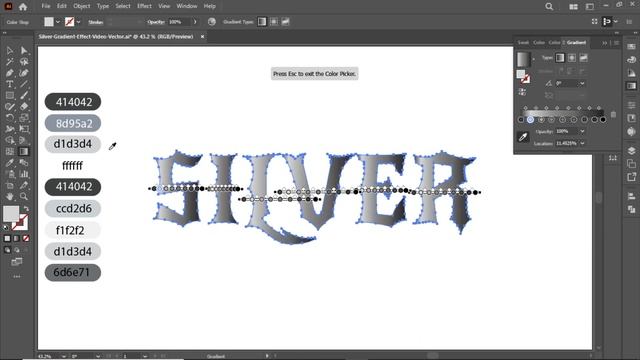Expand the gradient swatch preset arrow

pyautogui.click(x=533, y=60)
